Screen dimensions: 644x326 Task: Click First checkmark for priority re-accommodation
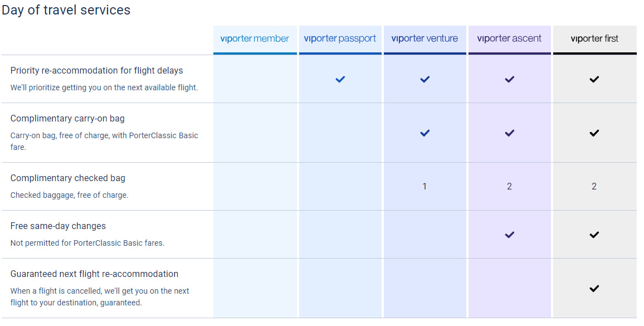(x=594, y=79)
